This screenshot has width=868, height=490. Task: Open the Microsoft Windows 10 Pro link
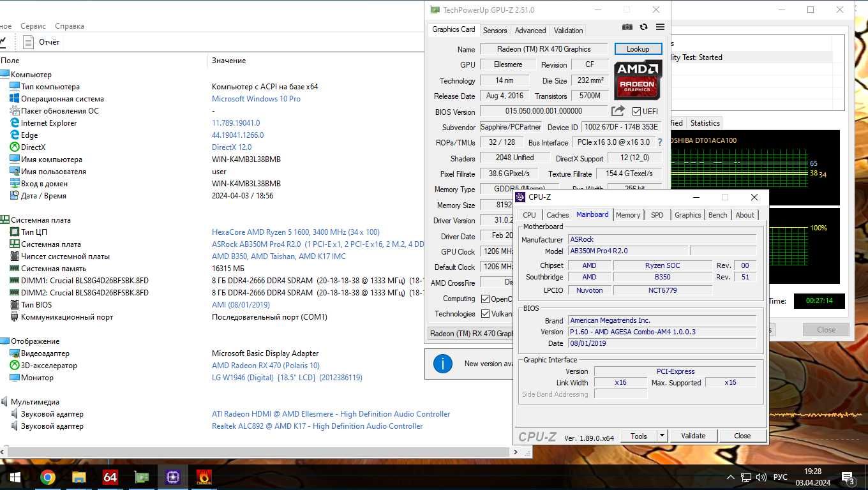pos(256,99)
